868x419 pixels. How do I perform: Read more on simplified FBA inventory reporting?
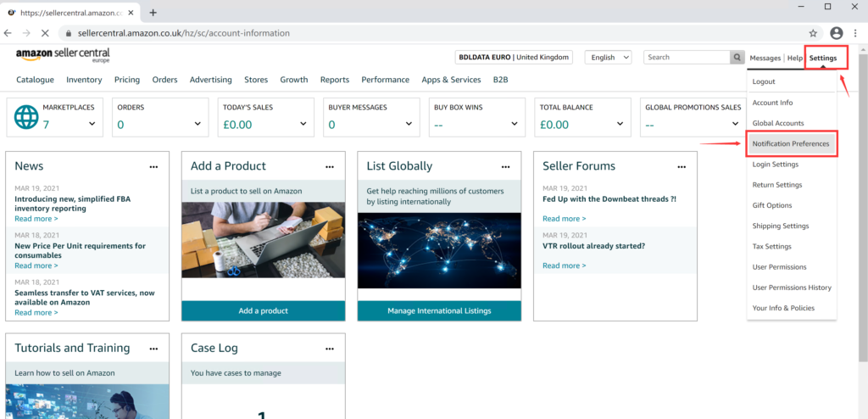[36, 219]
